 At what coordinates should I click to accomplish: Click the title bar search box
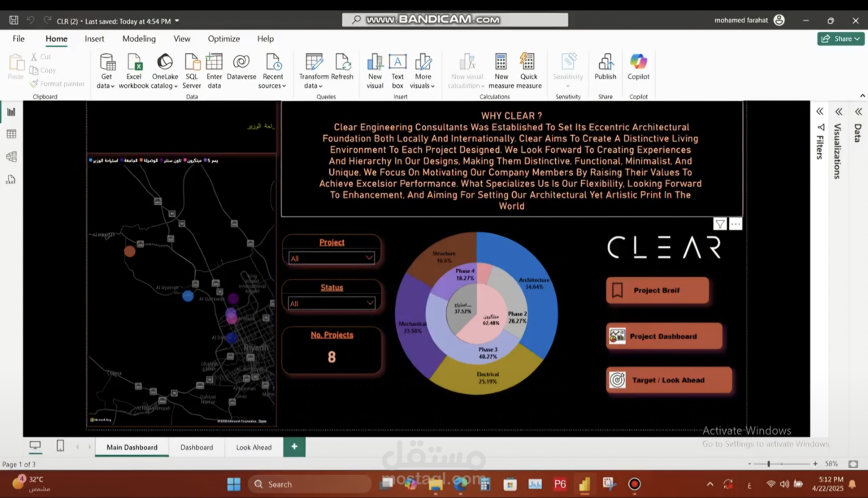455,20
